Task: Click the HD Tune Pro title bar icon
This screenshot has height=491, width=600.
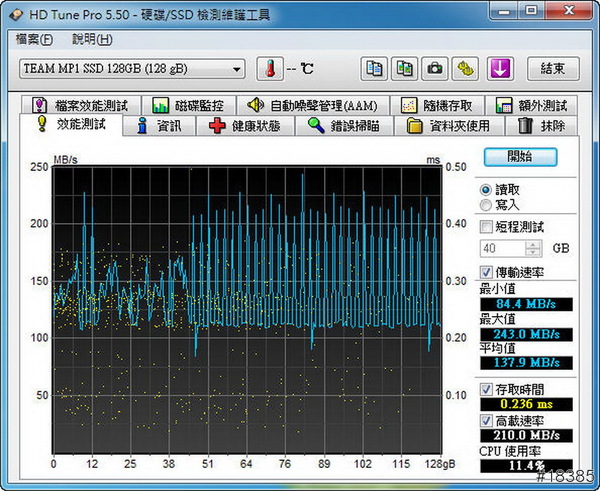Action: pos(16,13)
